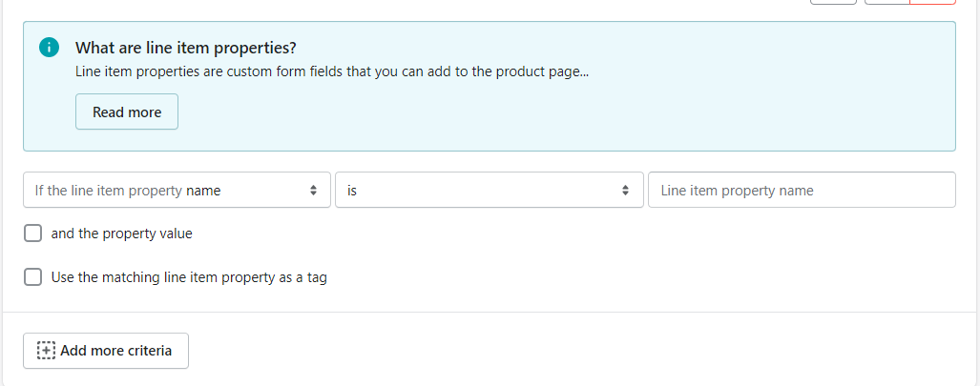
Task: Check the "and the property value" checkbox
Action: pos(32,234)
